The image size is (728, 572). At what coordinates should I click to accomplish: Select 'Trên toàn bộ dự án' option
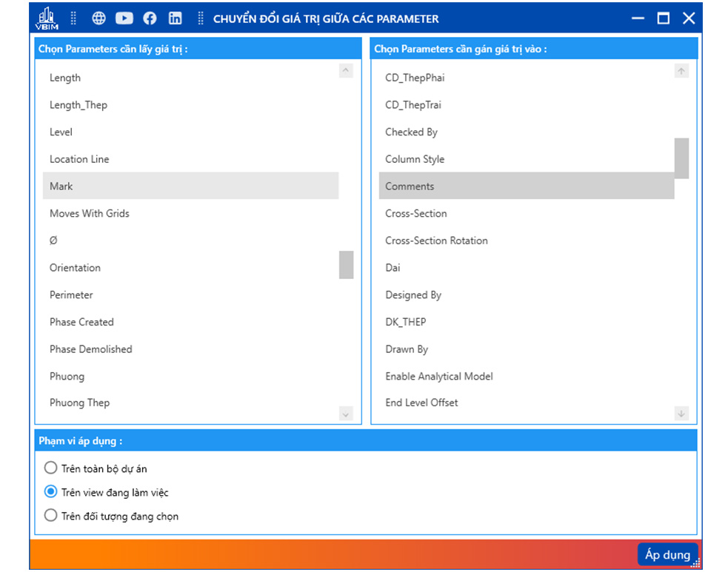pos(50,468)
